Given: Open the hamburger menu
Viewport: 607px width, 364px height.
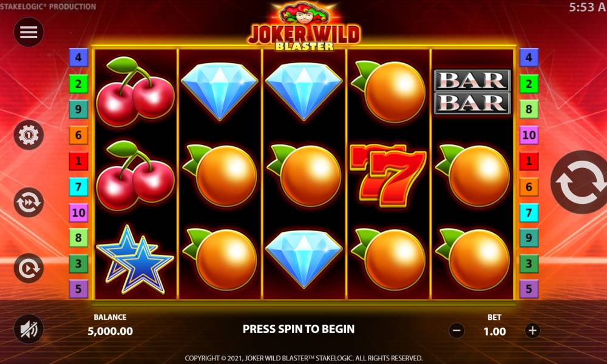Looking at the screenshot, I should pyautogui.click(x=29, y=32).
